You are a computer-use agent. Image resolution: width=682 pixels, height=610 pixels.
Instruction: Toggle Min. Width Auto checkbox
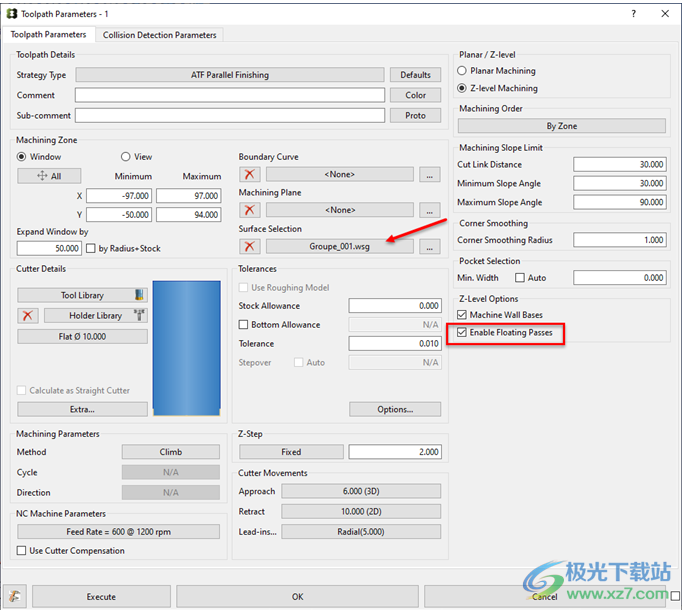520,278
